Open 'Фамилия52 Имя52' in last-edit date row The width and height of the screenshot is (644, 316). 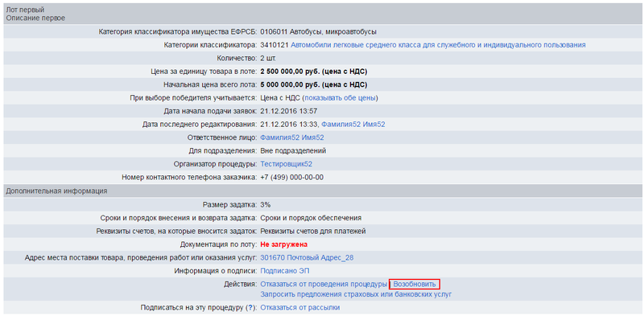click(x=353, y=125)
